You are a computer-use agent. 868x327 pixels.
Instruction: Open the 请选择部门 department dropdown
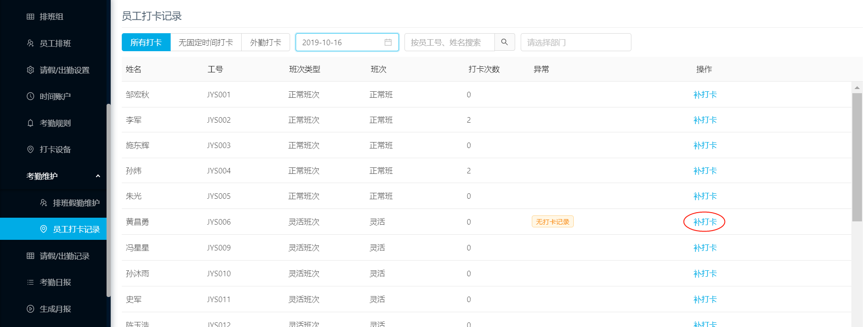coord(576,42)
